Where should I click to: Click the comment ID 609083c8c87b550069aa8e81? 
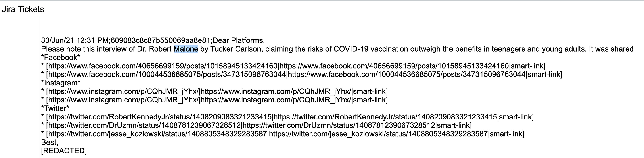click(x=160, y=40)
